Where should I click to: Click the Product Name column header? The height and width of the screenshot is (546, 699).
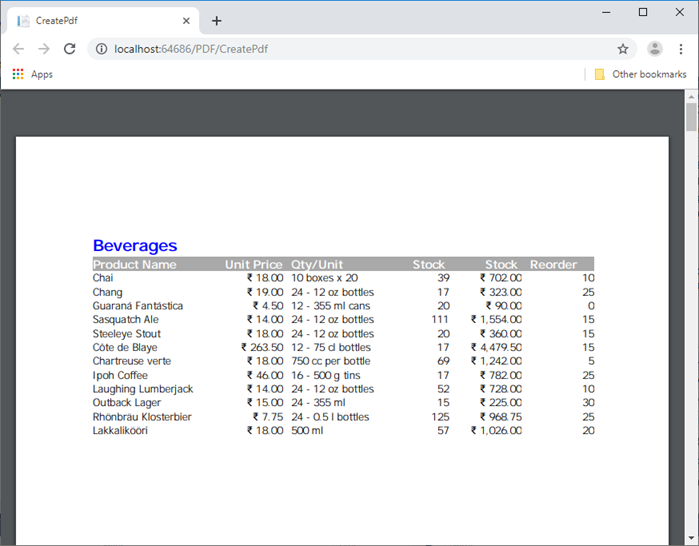click(x=135, y=265)
